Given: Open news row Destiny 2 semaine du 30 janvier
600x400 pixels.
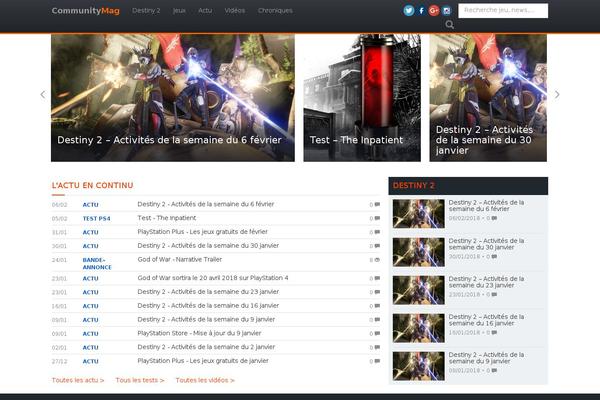Looking at the screenshot, I should (x=208, y=246).
